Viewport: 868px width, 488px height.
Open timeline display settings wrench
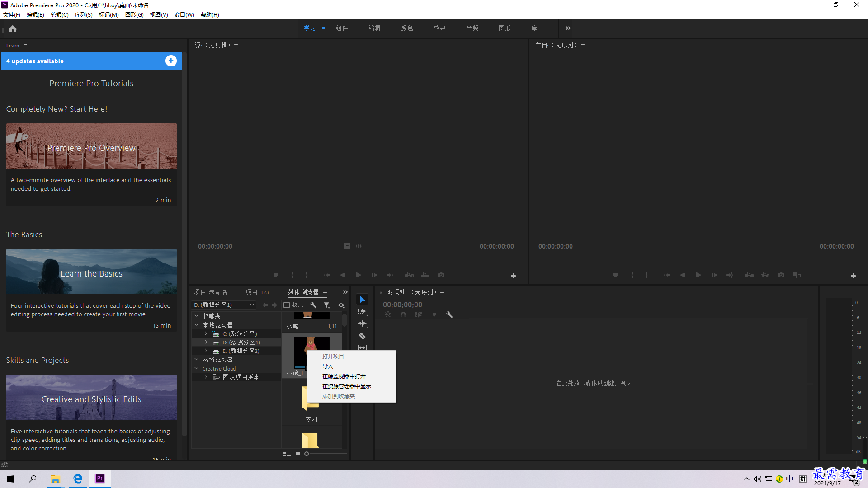click(449, 314)
